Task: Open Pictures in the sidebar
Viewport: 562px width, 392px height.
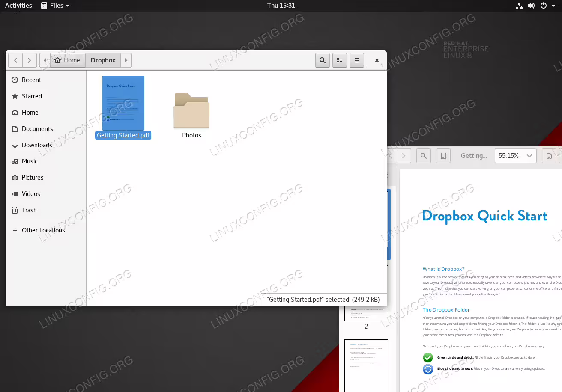Action: pyautogui.click(x=46, y=178)
